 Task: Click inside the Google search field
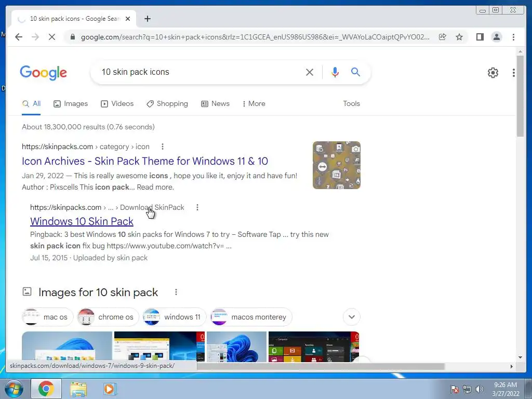click(200, 72)
